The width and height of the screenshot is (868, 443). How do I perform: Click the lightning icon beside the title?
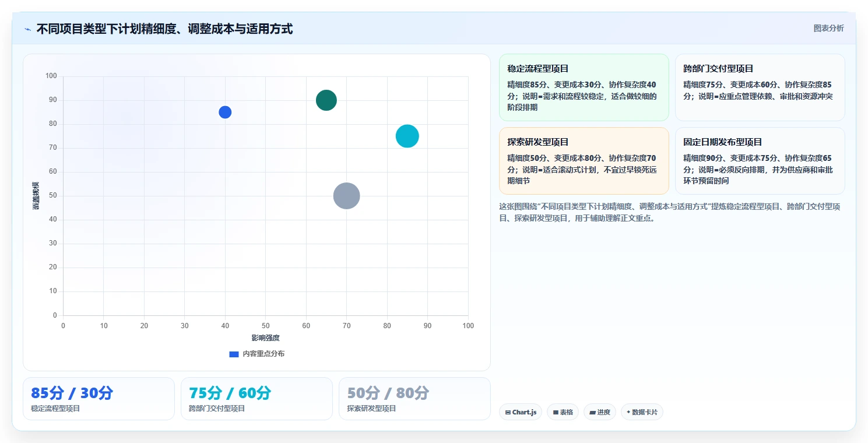click(x=28, y=29)
